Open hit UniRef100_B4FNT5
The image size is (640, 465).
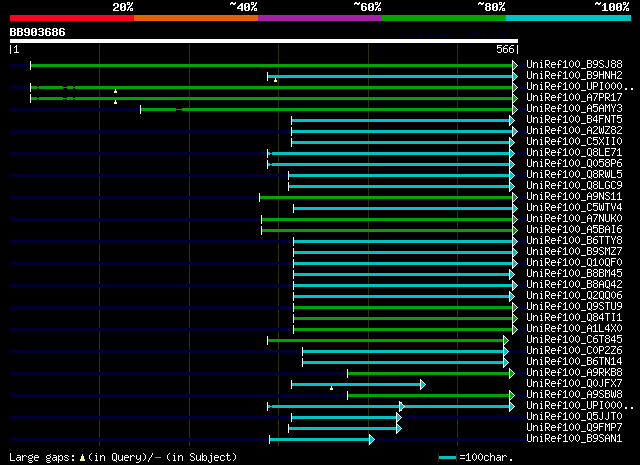574,120
